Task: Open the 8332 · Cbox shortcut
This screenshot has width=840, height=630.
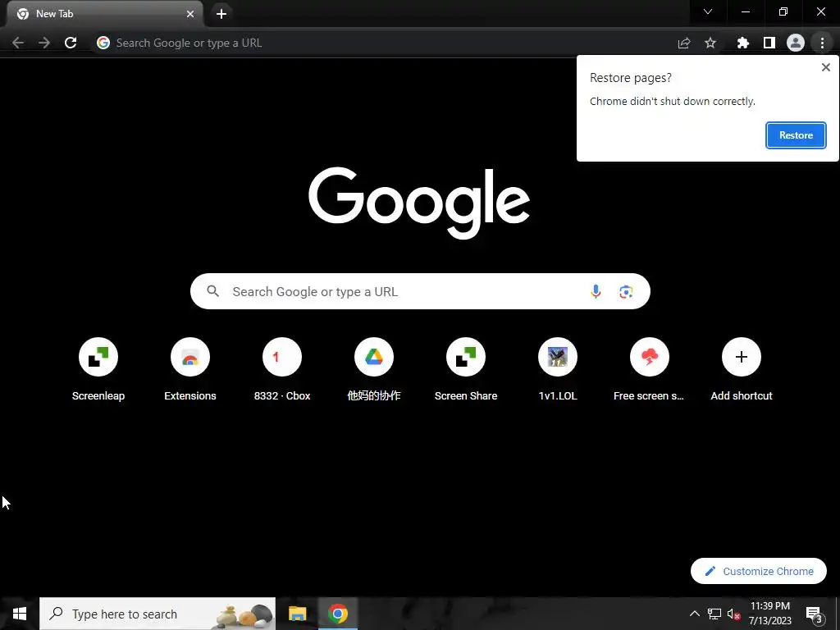Action: coord(282,370)
